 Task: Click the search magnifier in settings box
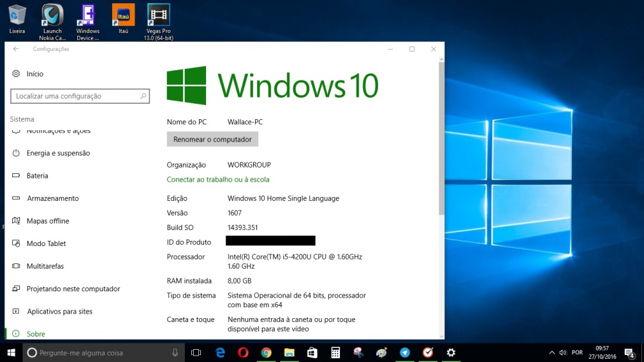(x=143, y=96)
